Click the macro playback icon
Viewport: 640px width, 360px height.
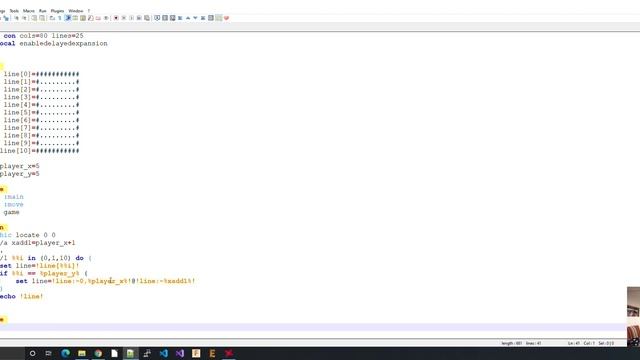[131, 18]
